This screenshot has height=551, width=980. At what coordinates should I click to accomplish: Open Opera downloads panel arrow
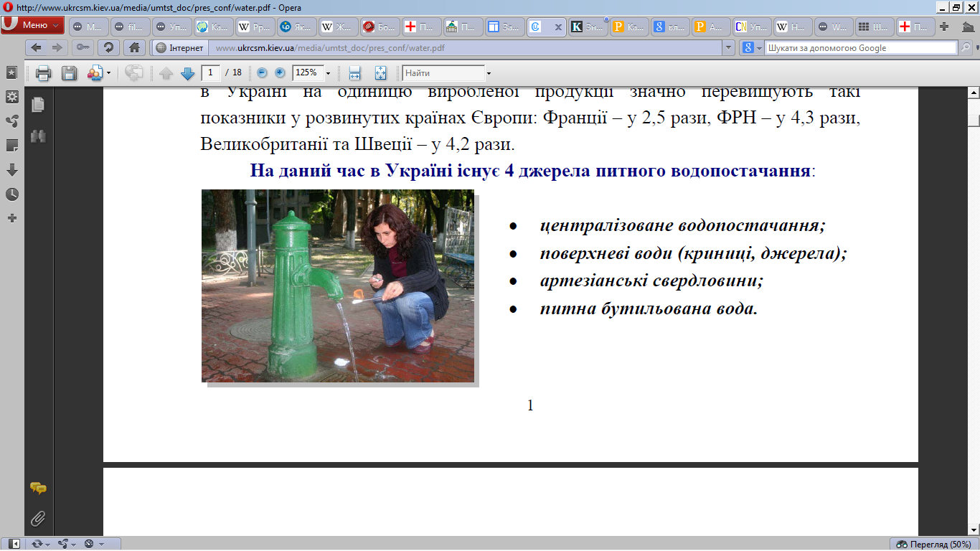(11, 170)
